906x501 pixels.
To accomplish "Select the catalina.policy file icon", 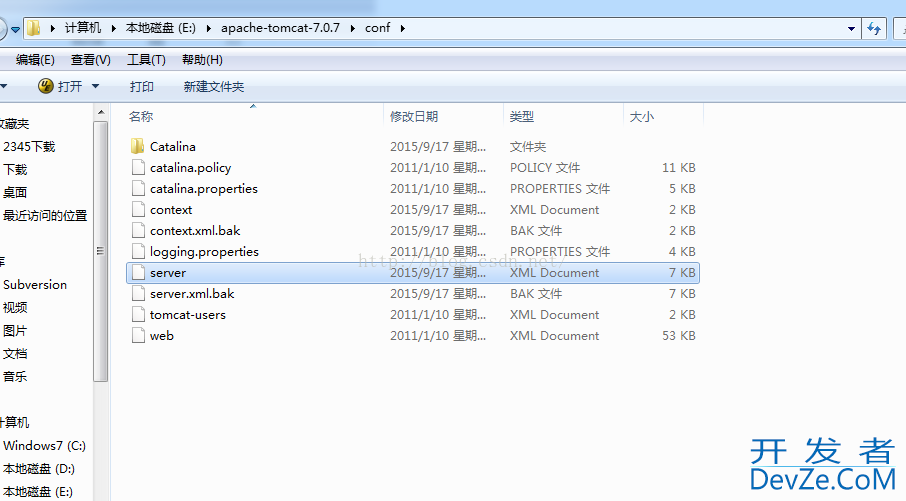I will (x=138, y=168).
